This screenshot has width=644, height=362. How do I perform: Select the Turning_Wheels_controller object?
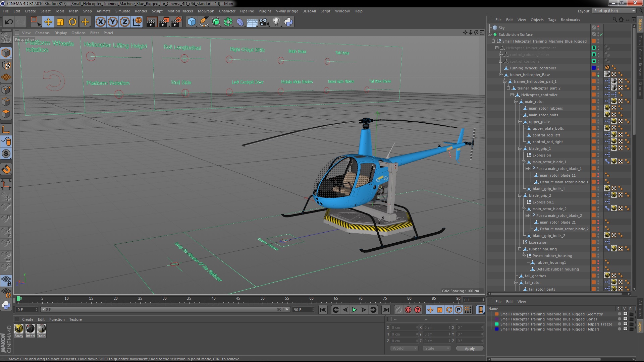click(x=533, y=68)
